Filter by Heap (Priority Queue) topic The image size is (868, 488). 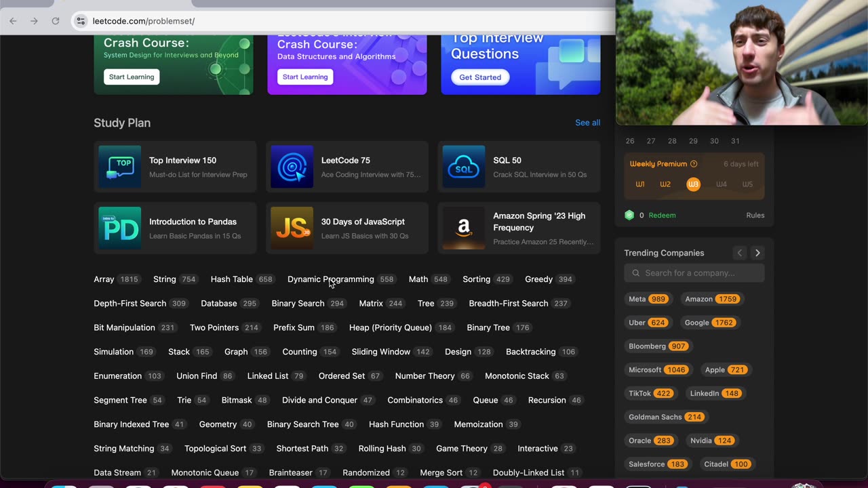click(401, 328)
